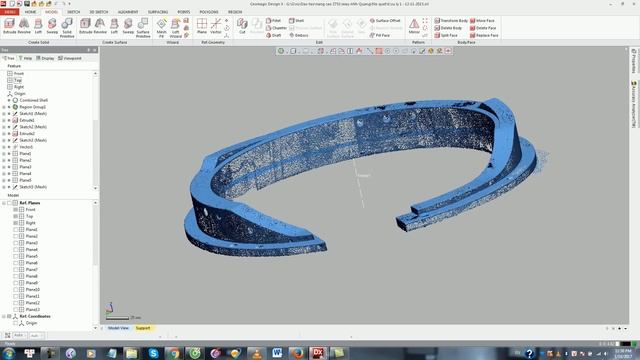
Task: Open the Surface Primitive tool
Action: [x=143, y=28]
